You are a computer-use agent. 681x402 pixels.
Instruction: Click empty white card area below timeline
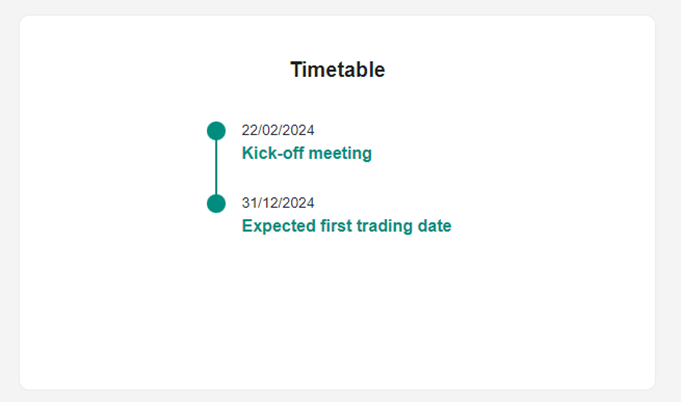pyautogui.click(x=337, y=313)
